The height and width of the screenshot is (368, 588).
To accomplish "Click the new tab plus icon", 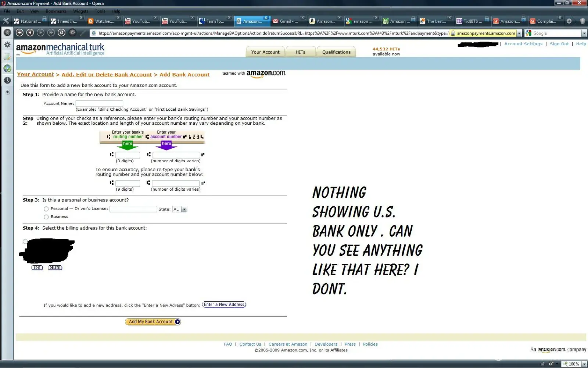I will pyautogui.click(x=569, y=21).
